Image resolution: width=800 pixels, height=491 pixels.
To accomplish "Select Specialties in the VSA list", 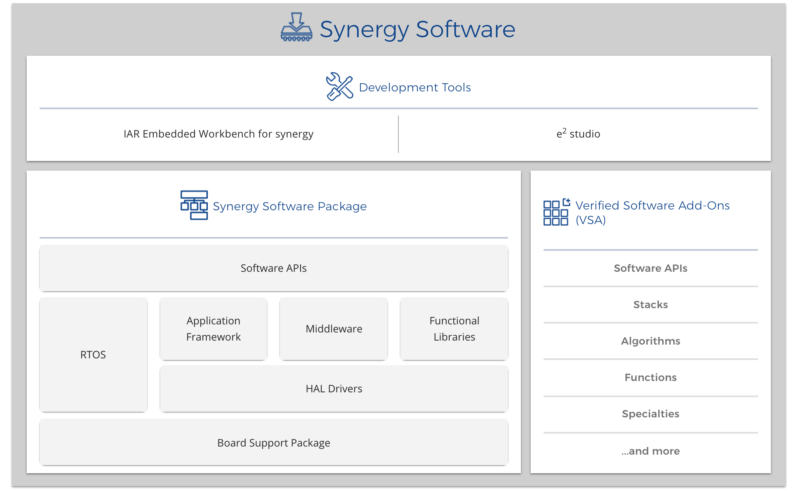I will pyautogui.click(x=650, y=414).
